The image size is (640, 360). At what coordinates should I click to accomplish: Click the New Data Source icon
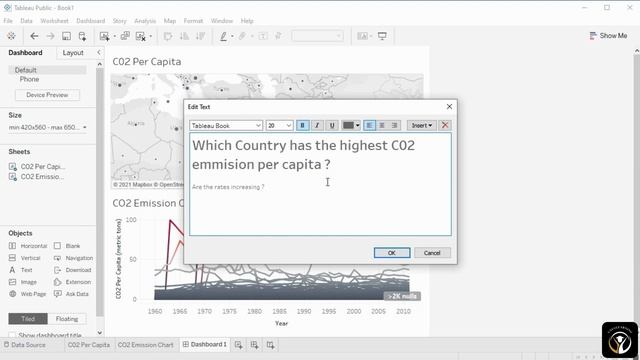point(82,36)
